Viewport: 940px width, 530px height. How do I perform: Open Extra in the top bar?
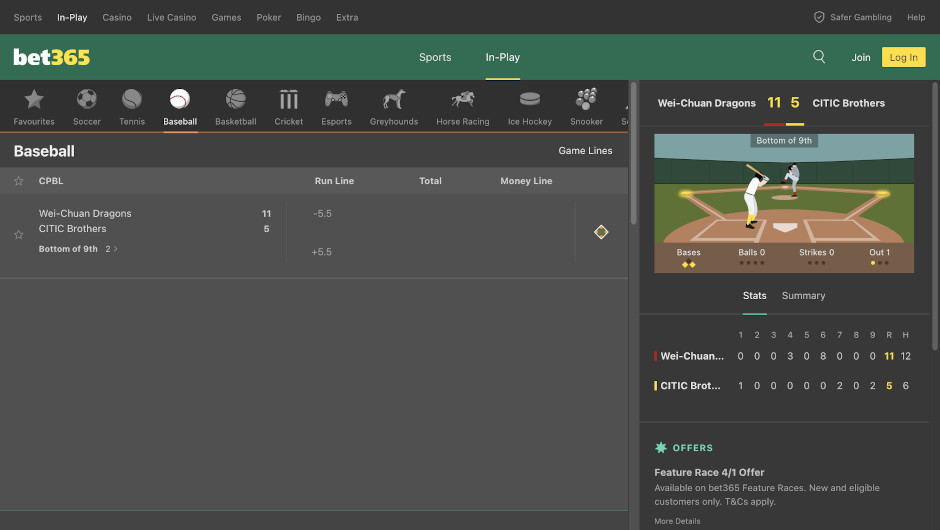(347, 17)
